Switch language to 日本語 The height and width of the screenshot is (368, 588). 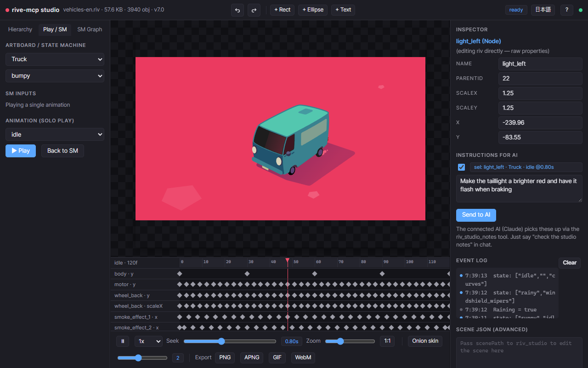543,10
